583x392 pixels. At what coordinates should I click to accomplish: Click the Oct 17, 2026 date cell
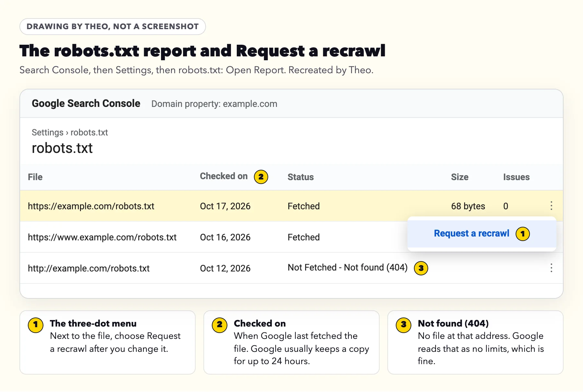(x=225, y=206)
